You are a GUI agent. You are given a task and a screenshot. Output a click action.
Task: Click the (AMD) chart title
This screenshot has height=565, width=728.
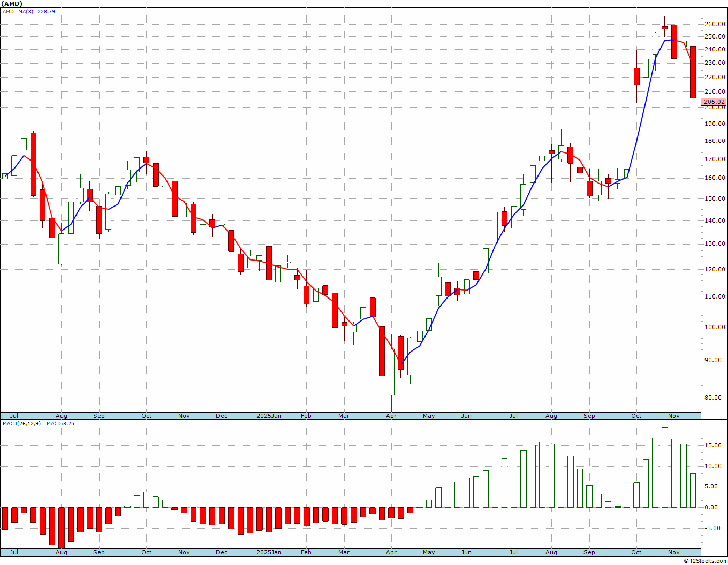(11, 4)
